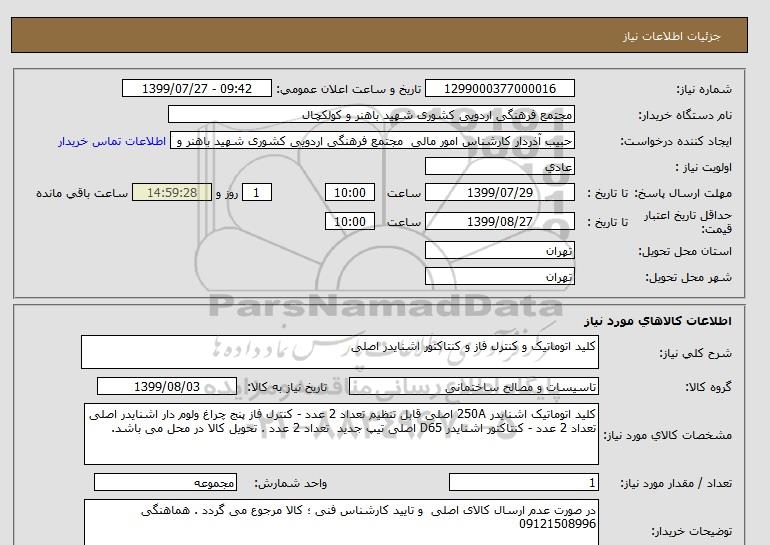The height and width of the screenshot is (545, 770).
Task: Select the label توضیحات خریدار
Action: pyautogui.click(x=691, y=531)
